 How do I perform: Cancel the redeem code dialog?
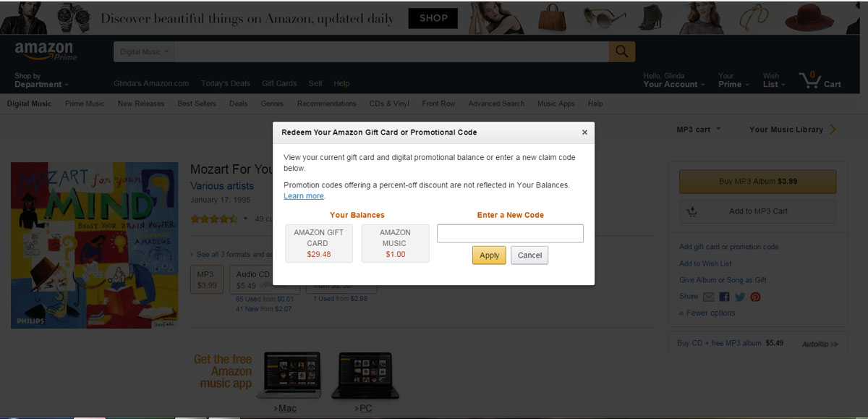click(529, 255)
